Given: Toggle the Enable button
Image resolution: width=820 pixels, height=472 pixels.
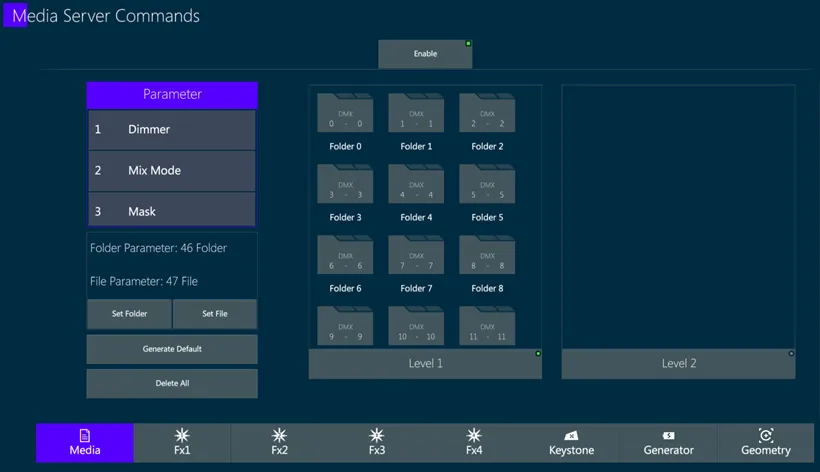Looking at the screenshot, I should tap(425, 54).
